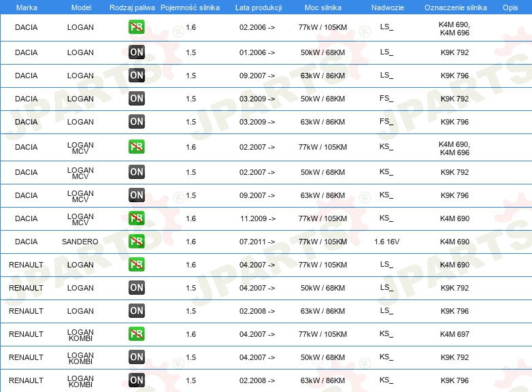
Task: Click the Oznaczenie silnika column header
Action: pyautogui.click(x=456, y=7)
